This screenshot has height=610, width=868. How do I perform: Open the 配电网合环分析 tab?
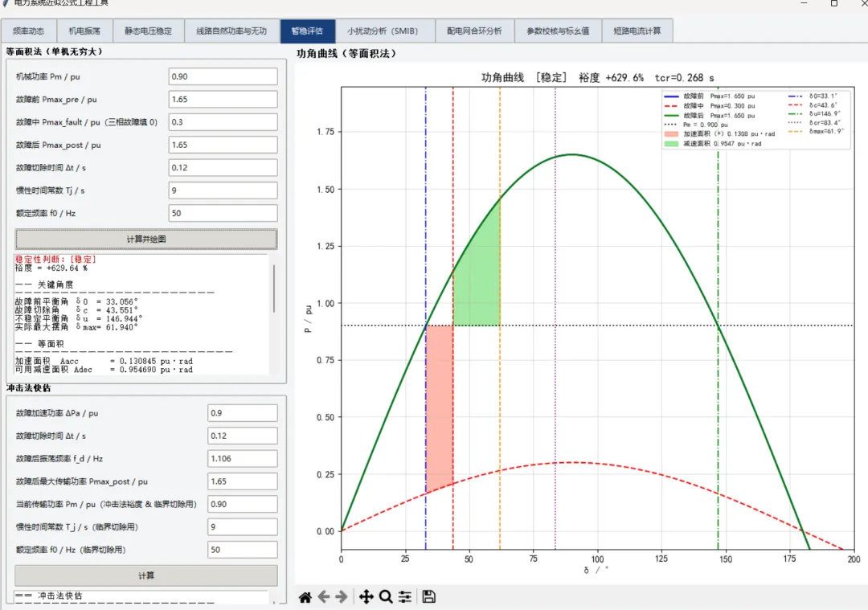(x=474, y=31)
